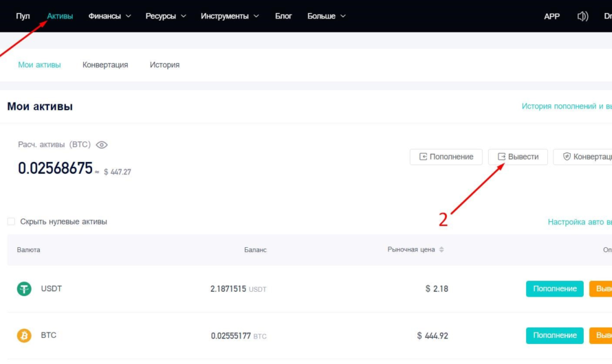Click the USDT currency name
Image resolution: width=612 pixels, height=364 pixels.
(52, 288)
